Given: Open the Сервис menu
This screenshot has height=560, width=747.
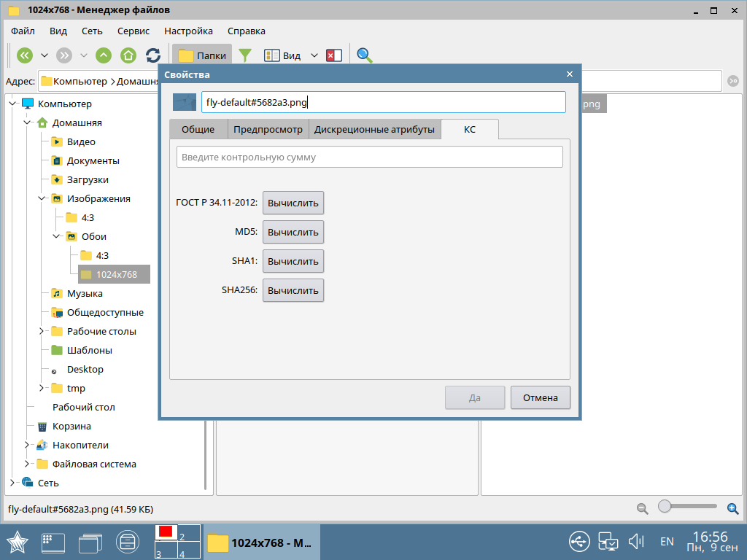Looking at the screenshot, I should (133, 31).
